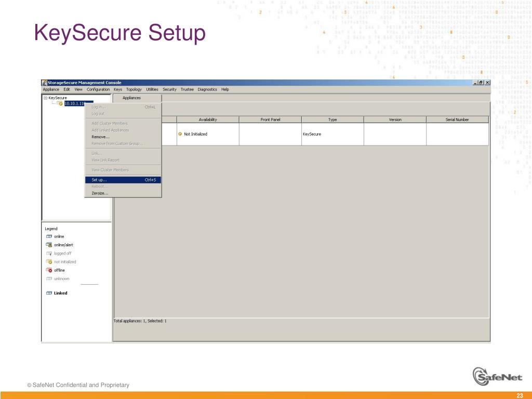The height and width of the screenshot is (399, 532).
Task: Click the online legend icon
Action: coord(49,236)
